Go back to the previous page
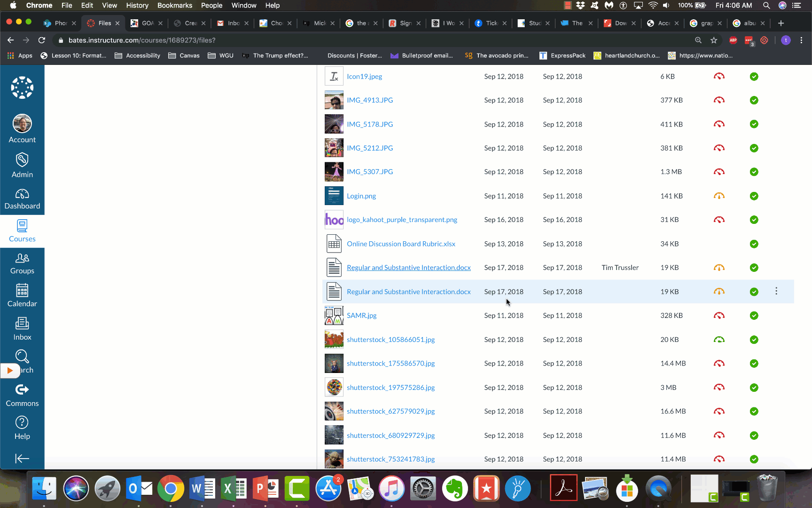This screenshot has width=812, height=508. 11,40
